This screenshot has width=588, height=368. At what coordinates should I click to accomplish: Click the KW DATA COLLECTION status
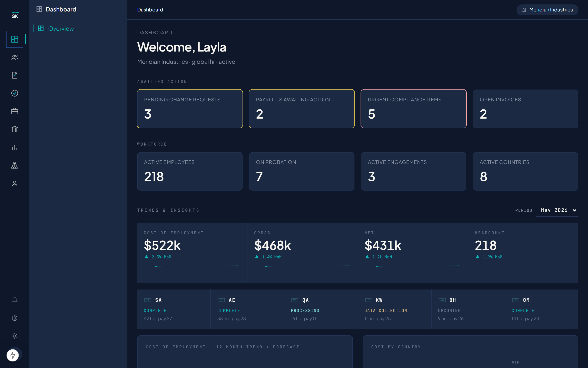[x=386, y=311]
